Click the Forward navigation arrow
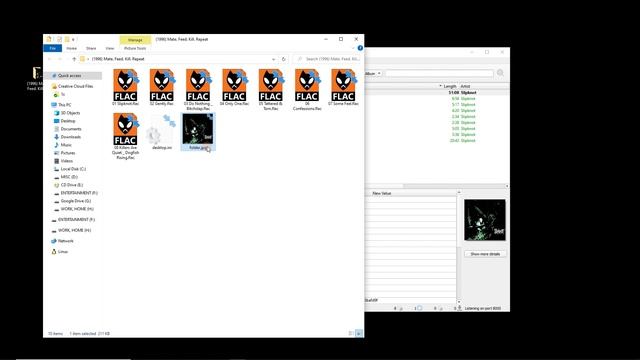Screen dimensions: 640x360 (59, 59)
